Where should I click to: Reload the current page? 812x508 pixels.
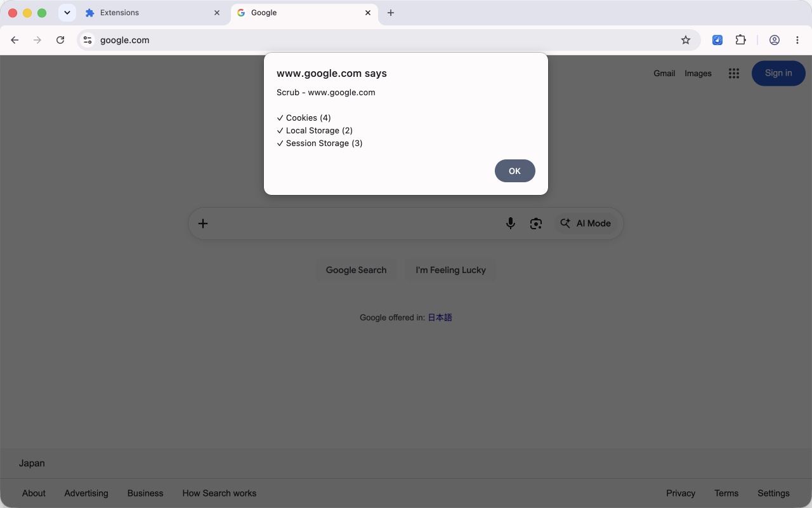pos(60,40)
